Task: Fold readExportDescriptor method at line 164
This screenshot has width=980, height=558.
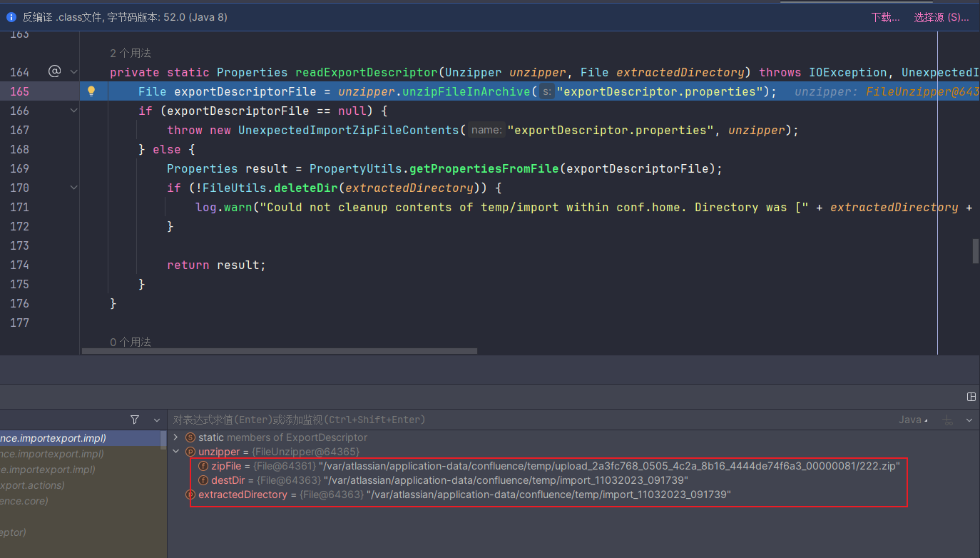Action: (x=73, y=71)
